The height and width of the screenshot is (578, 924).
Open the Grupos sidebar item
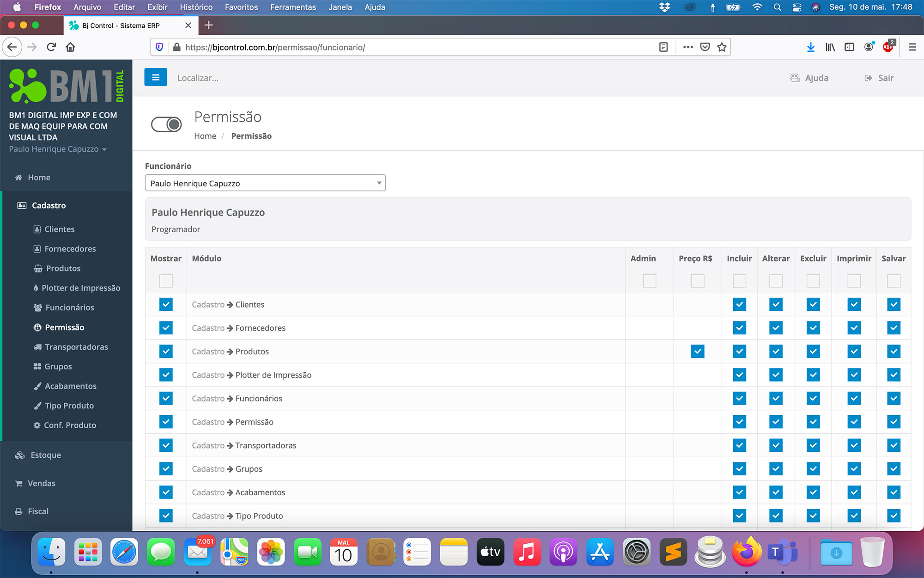[x=58, y=366]
